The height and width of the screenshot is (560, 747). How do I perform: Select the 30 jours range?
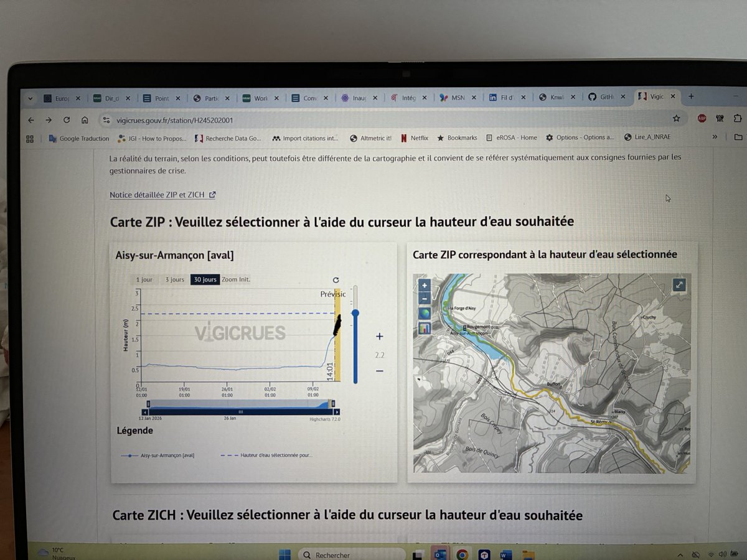point(205,279)
